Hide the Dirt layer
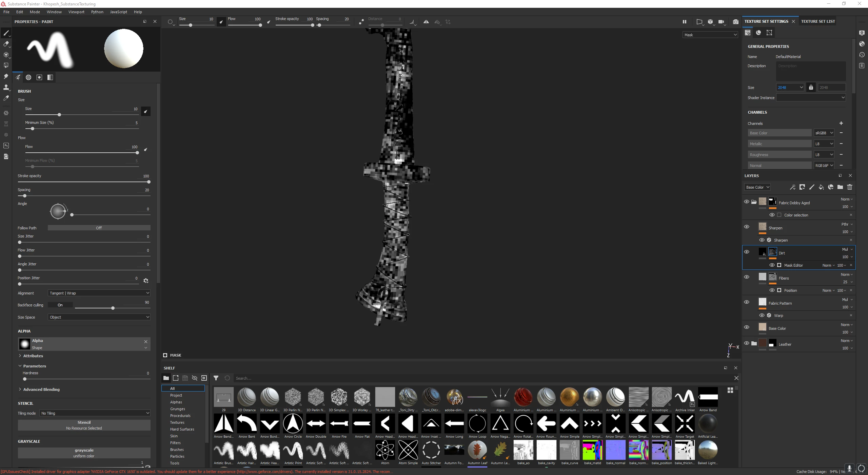 (746, 252)
